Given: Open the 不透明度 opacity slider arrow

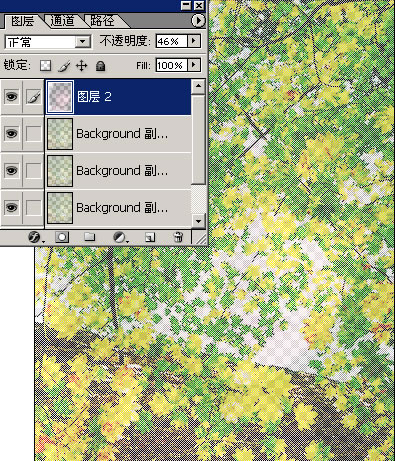Looking at the screenshot, I should pos(194,41).
